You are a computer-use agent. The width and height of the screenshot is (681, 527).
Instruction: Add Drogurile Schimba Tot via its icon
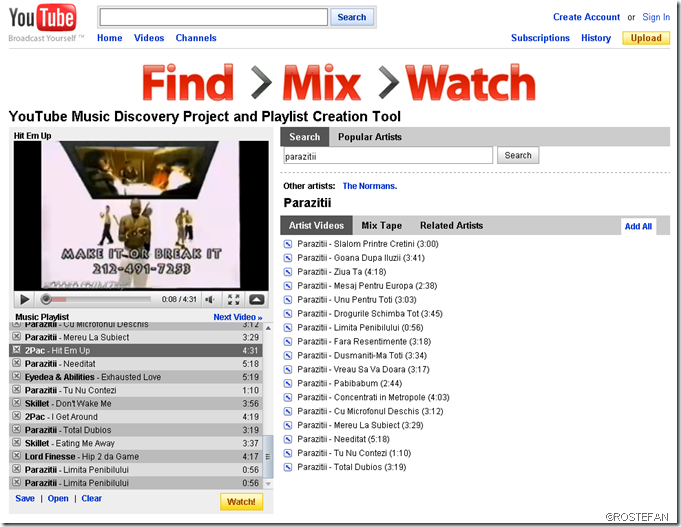288,314
